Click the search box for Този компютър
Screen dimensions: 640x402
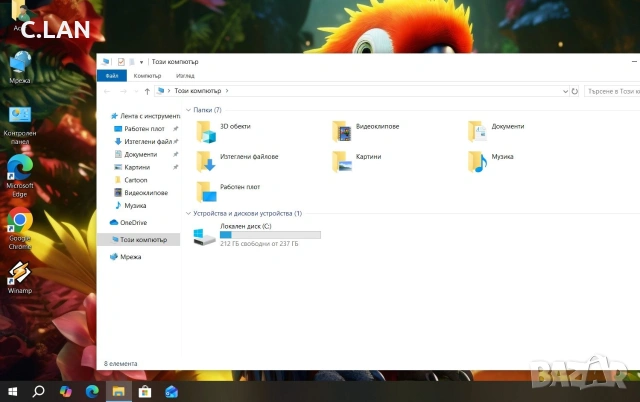click(x=612, y=91)
